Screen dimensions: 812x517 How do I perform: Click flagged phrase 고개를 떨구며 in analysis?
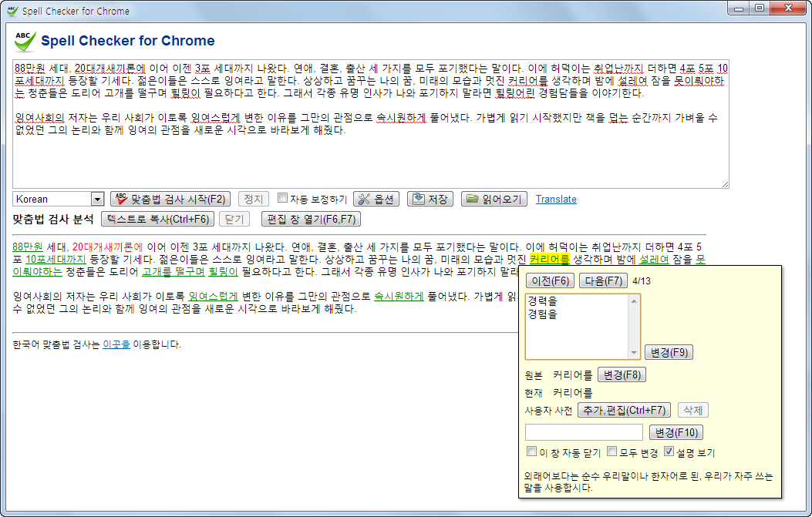click(174, 272)
